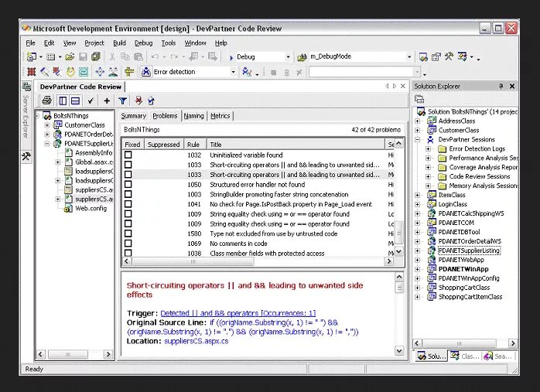
Task: Select Web.config in the Code Review tree
Action: click(91, 208)
